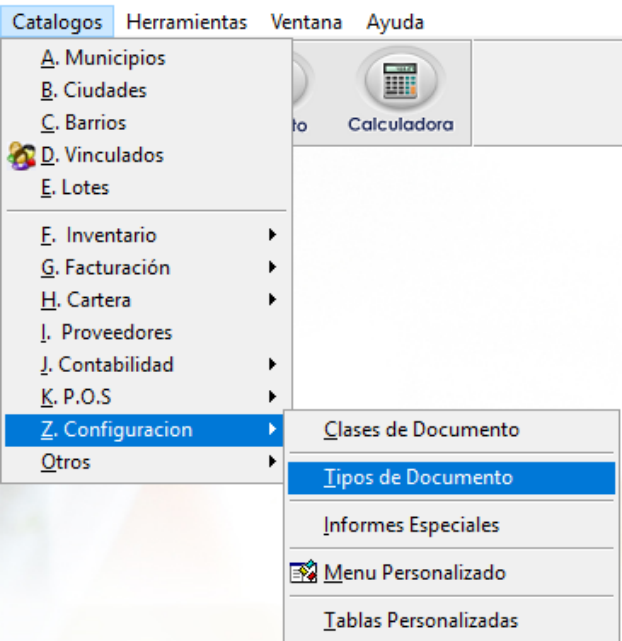
Task: Open Tablas Personalizadas
Action: pos(451,620)
